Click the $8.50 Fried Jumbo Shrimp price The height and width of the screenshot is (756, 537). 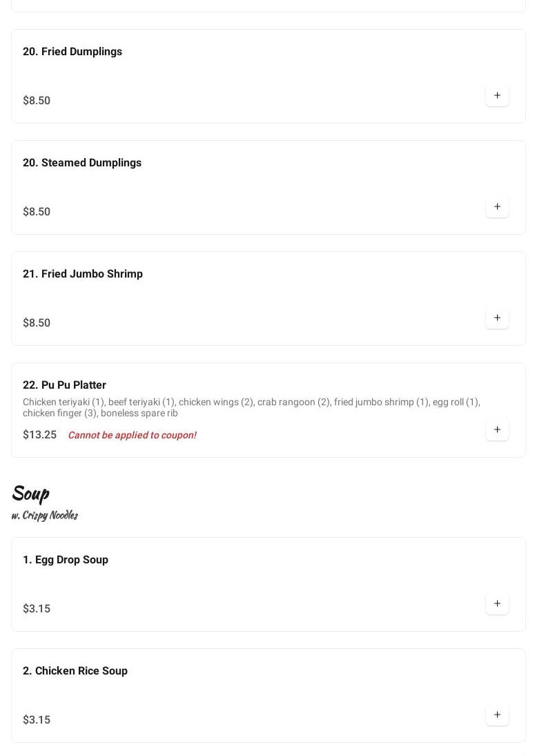37,323
